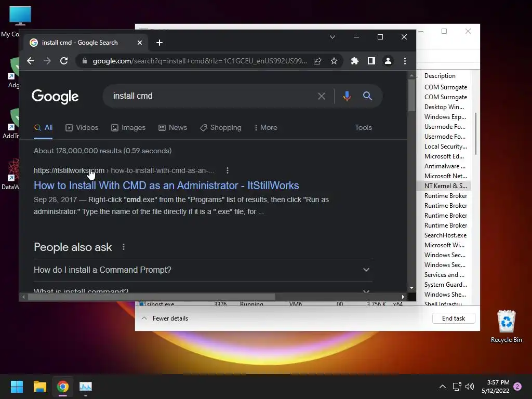
Task: Close the install cmd tab
Action: pyautogui.click(x=139, y=43)
